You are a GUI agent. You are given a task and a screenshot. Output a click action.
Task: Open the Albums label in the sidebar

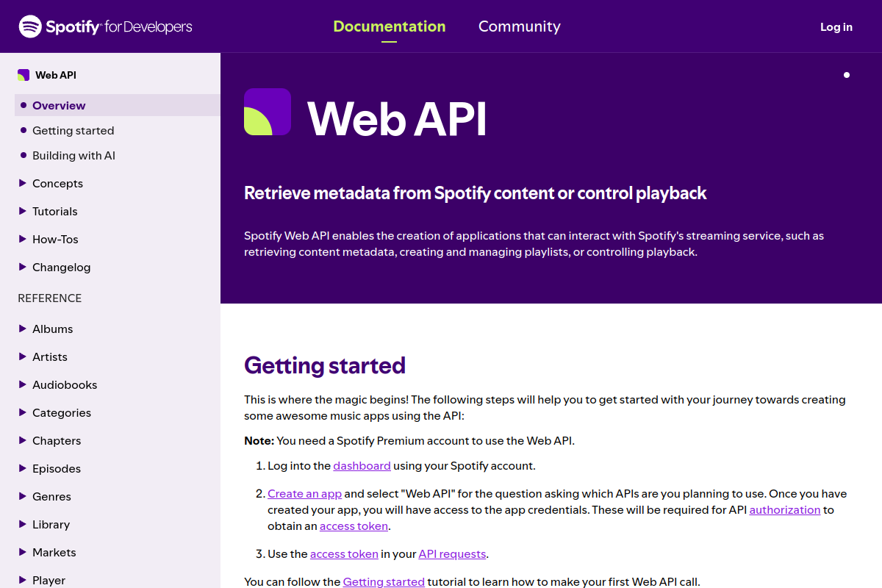click(x=53, y=329)
